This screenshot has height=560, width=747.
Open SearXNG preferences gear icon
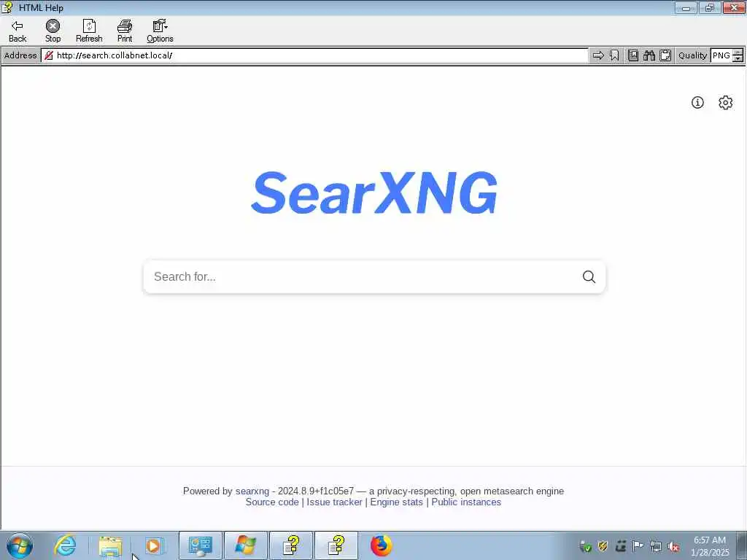[726, 102]
